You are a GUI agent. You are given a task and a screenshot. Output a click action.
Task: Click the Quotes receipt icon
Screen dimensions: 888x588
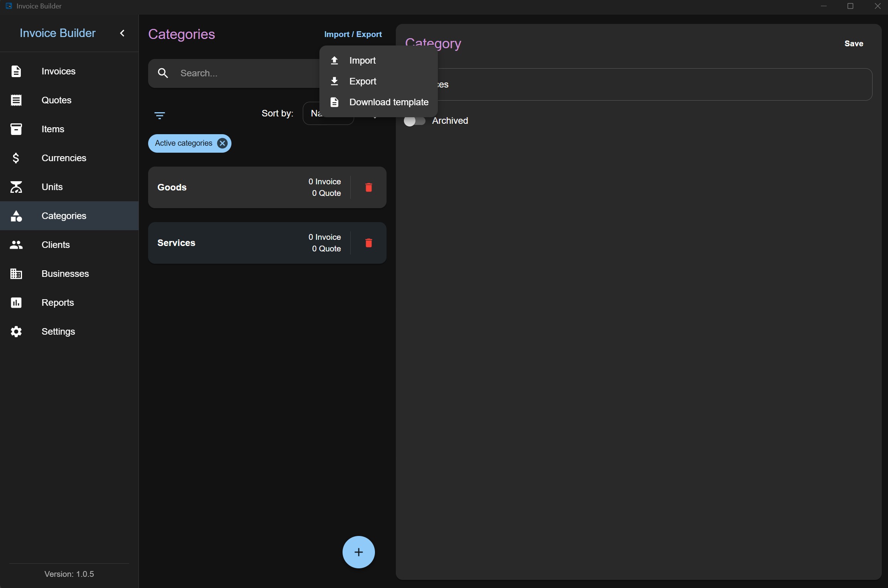16,100
